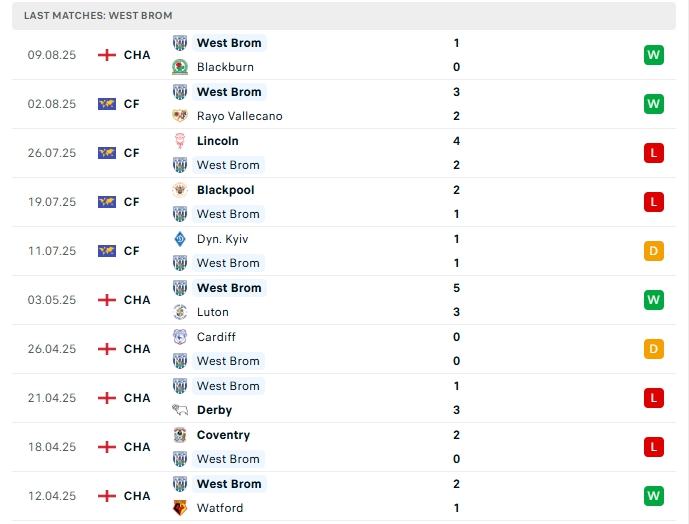Click the Watford club crest
Image resolution: width=689 pixels, height=524 pixels.
coord(180,508)
